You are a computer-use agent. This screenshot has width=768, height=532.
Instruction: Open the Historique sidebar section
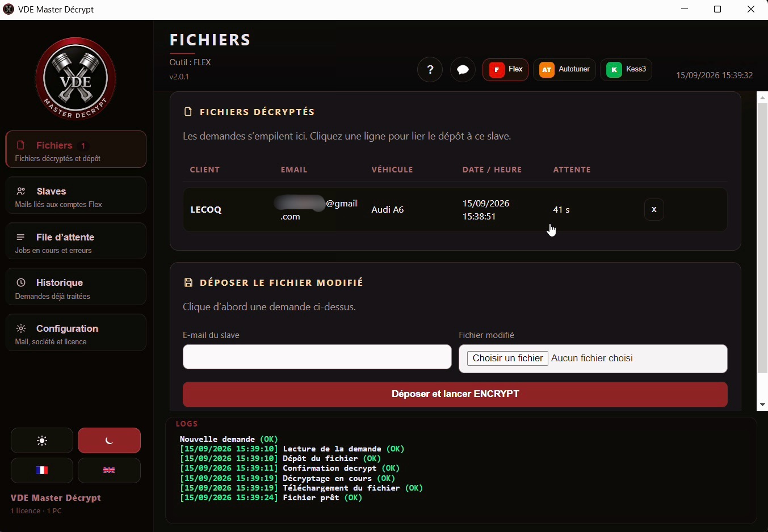tap(76, 287)
